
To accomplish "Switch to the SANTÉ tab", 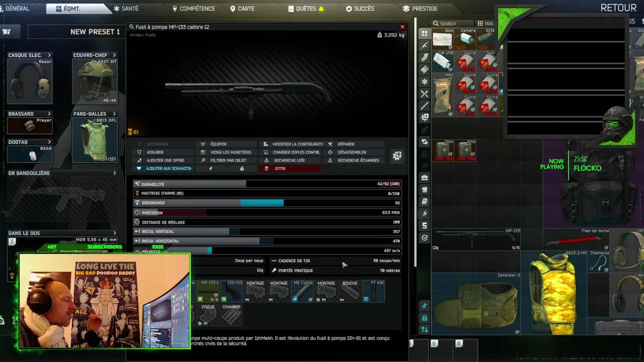I will pyautogui.click(x=126, y=9).
